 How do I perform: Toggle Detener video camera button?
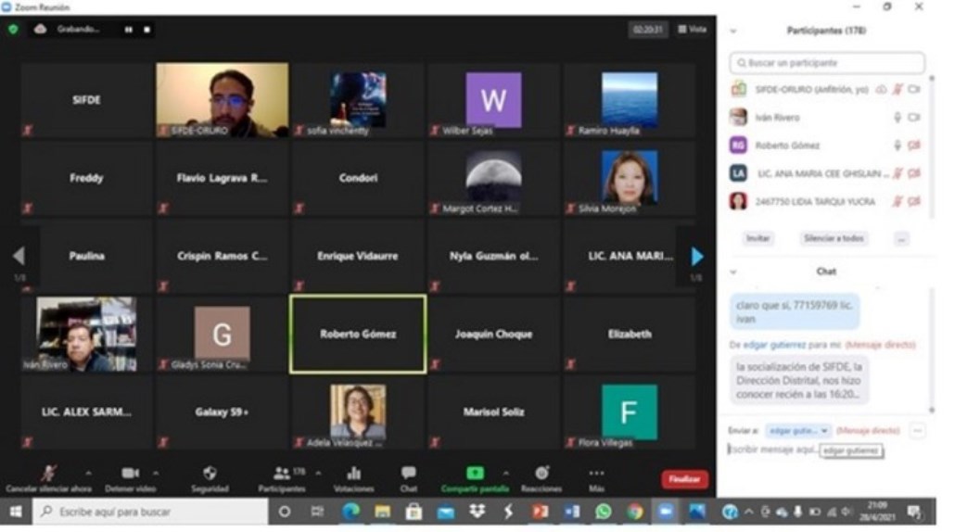pyautogui.click(x=130, y=475)
